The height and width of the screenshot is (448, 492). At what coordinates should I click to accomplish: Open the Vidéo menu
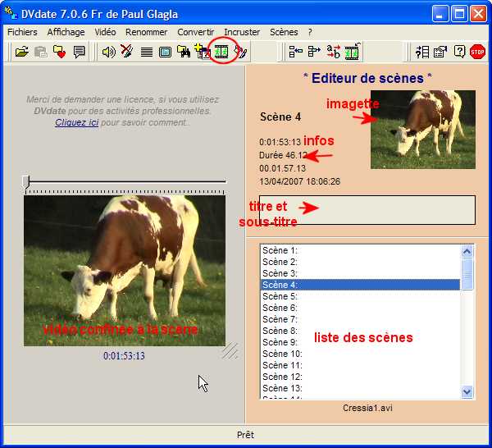tap(105, 32)
